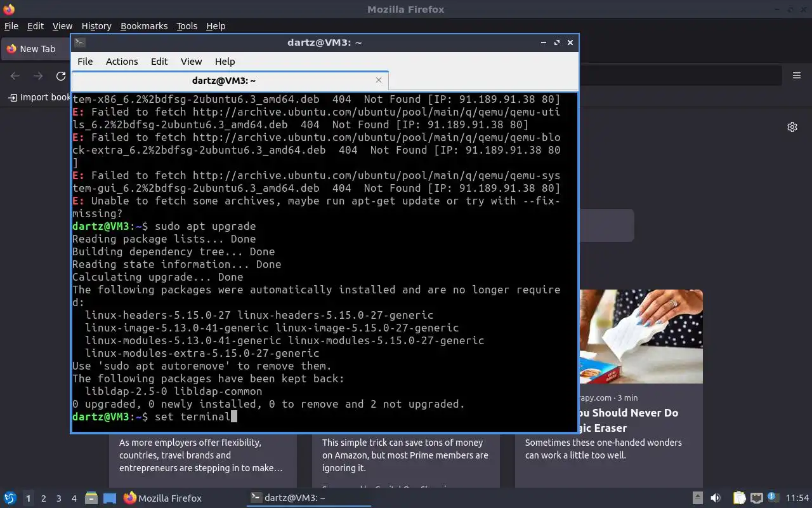This screenshot has width=812, height=508.
Task: Maximize the terminal window
Action: [557, 43]
